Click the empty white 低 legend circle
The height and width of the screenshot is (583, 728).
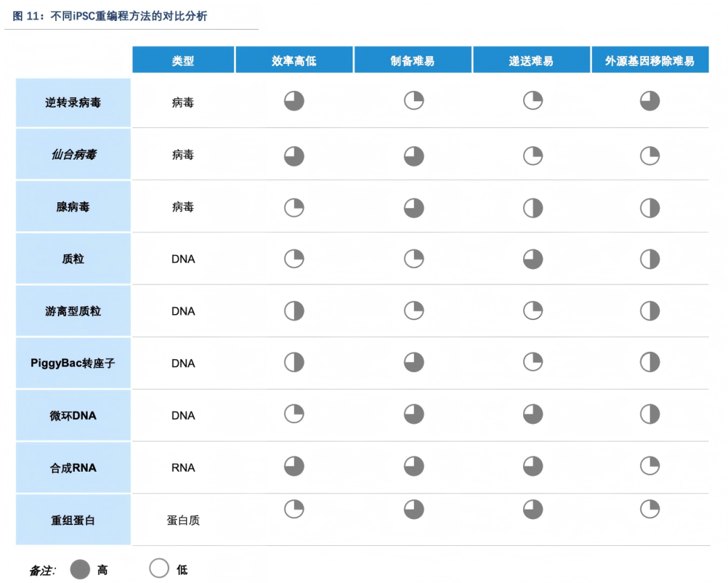coord(159,569)
